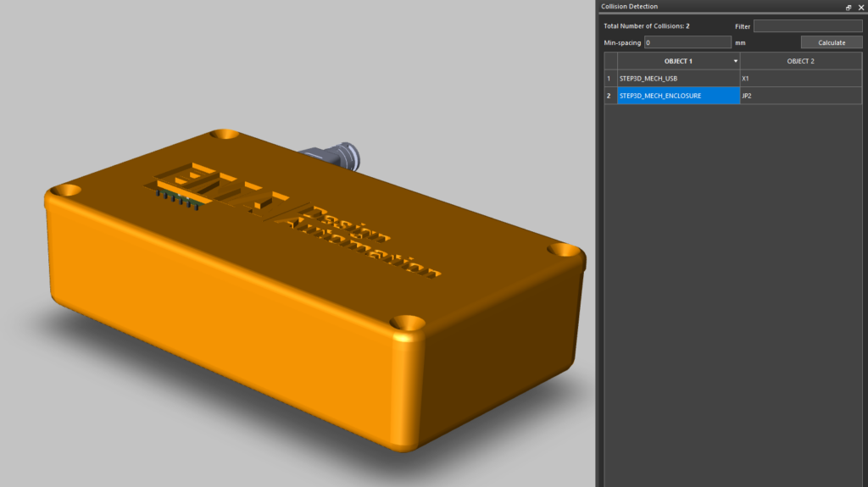This screenshot has height=487, width=868.
Task: Undock the Collision Detection panel
Action: click(x=848, y=7)
